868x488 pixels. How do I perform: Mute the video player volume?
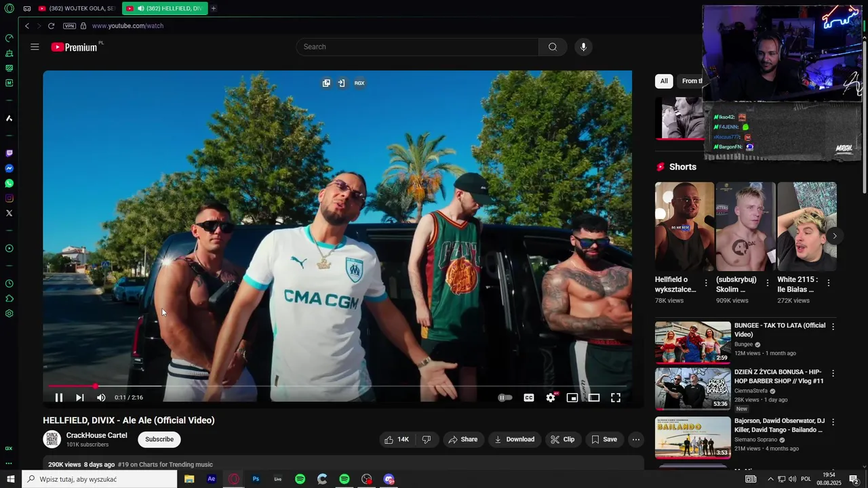(x=101, y=398)
